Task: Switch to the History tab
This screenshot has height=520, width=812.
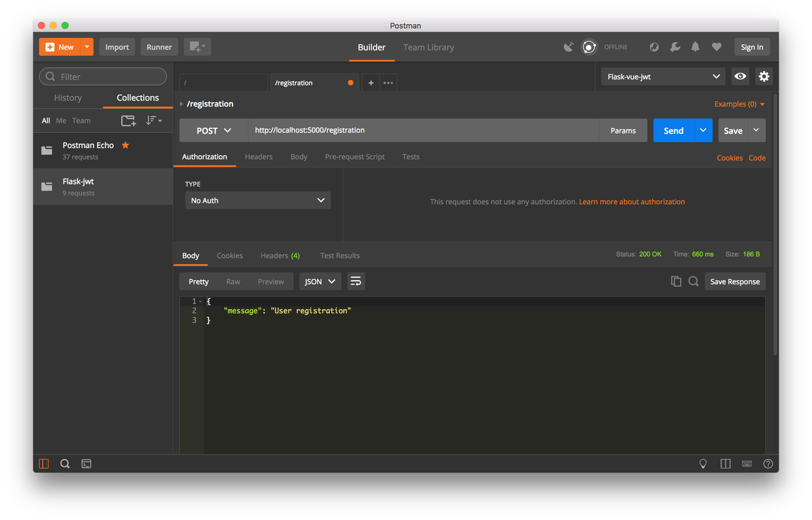Action: [x=68, y=97]
